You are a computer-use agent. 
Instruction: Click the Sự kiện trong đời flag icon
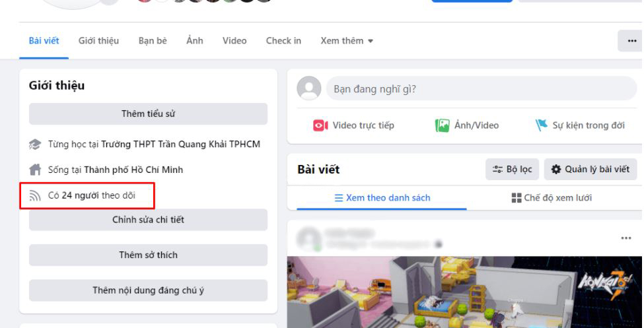(542, 125)
